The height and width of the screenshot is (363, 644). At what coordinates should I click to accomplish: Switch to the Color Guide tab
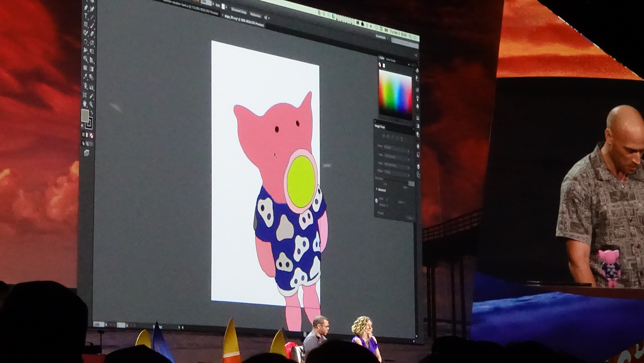391,60
